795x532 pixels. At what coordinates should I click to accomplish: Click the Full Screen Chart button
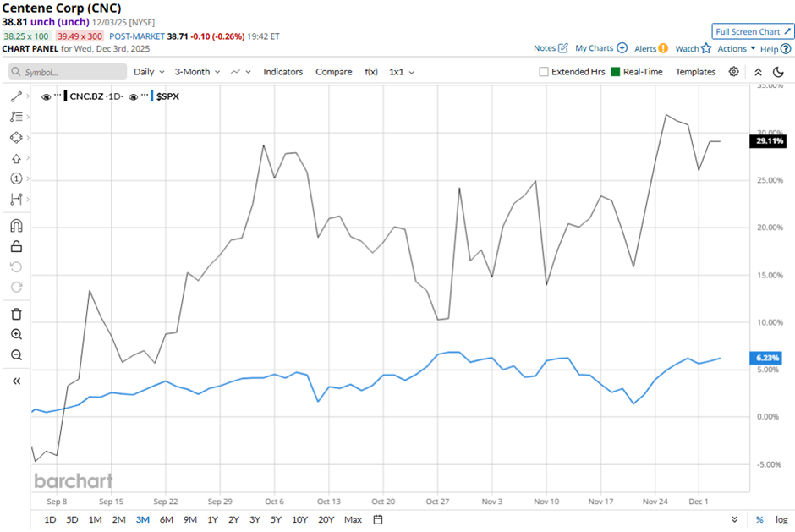(x=753, y=31)
